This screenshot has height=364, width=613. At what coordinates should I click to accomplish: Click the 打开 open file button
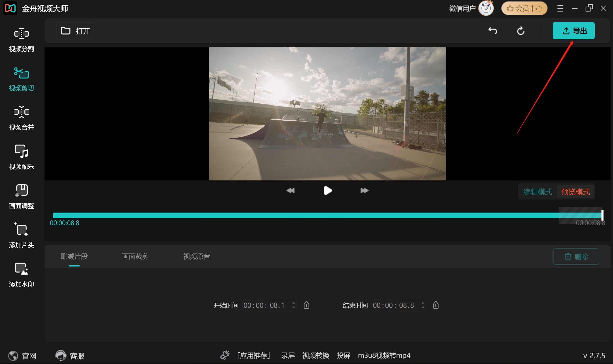[x=75, y=31]
